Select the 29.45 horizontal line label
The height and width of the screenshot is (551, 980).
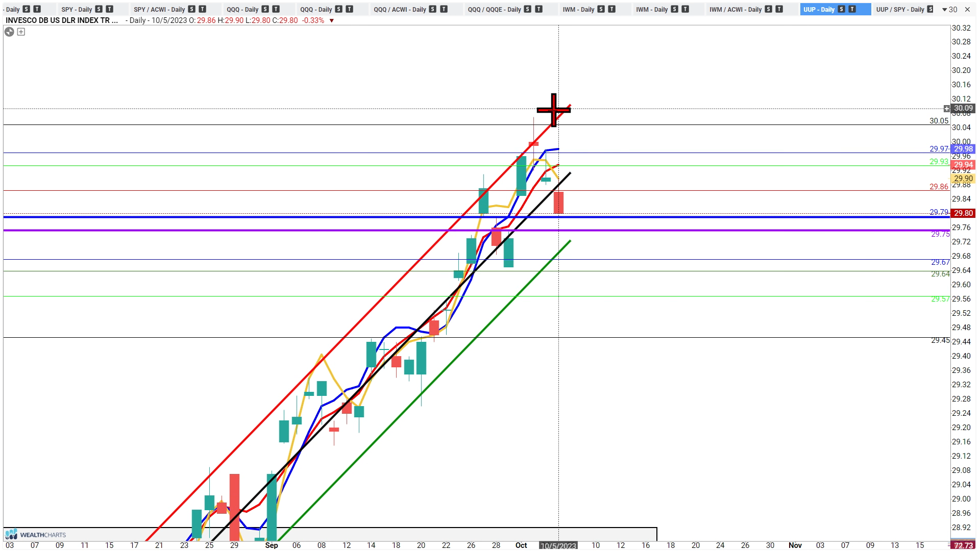tap(940, 340)
